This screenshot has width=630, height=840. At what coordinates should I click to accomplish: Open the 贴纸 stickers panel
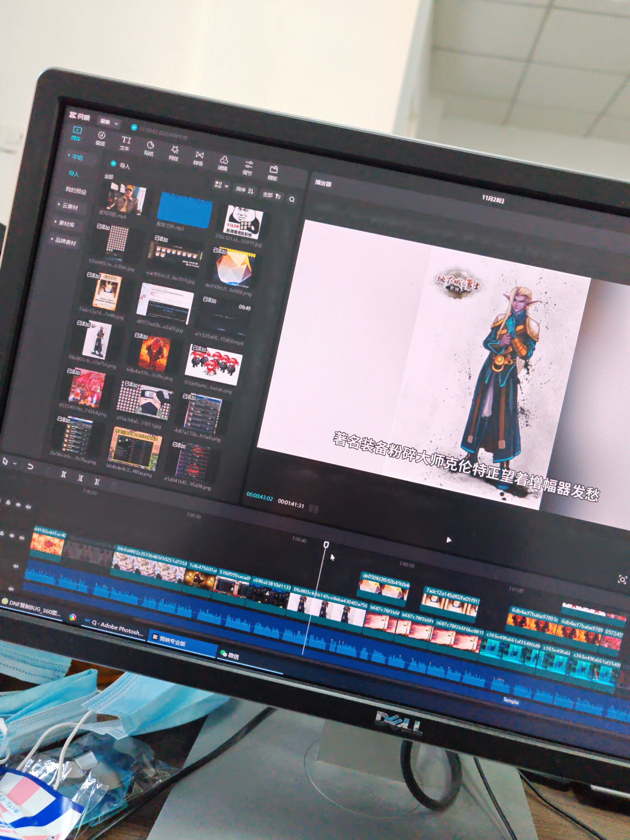(149, 149)
